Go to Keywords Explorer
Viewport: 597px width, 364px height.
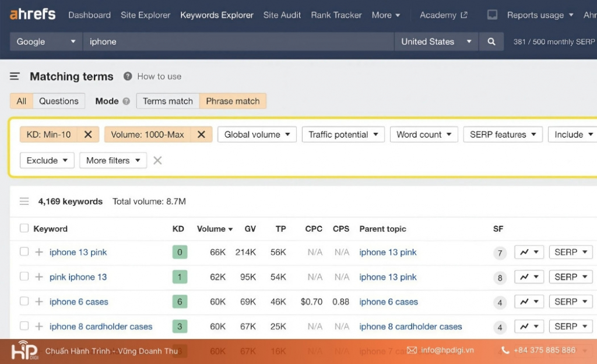pyautogui.click(x=217, y=15)
